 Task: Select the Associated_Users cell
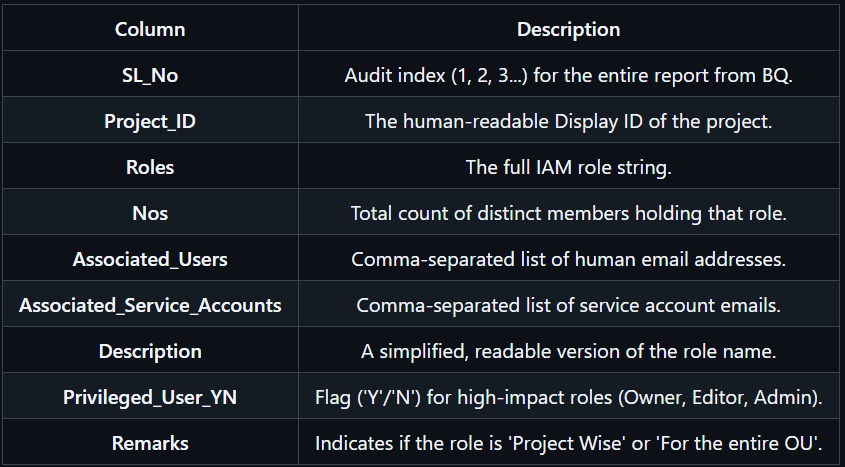coord(150,259)
